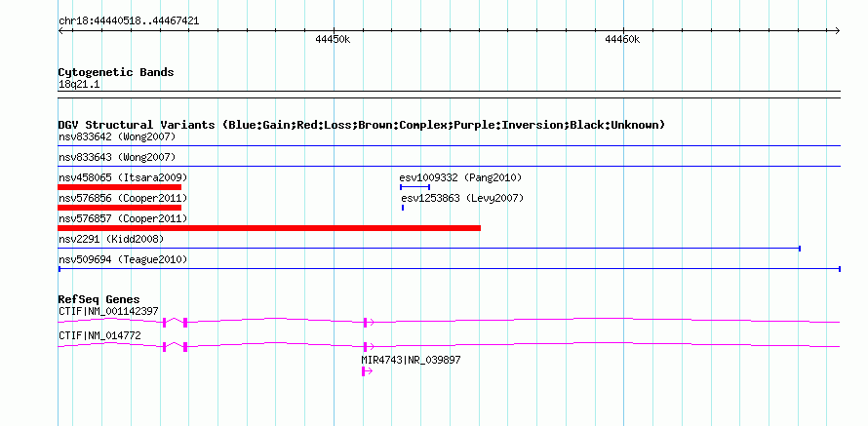Click the small blue mark under esv1253863

point(403,208)
